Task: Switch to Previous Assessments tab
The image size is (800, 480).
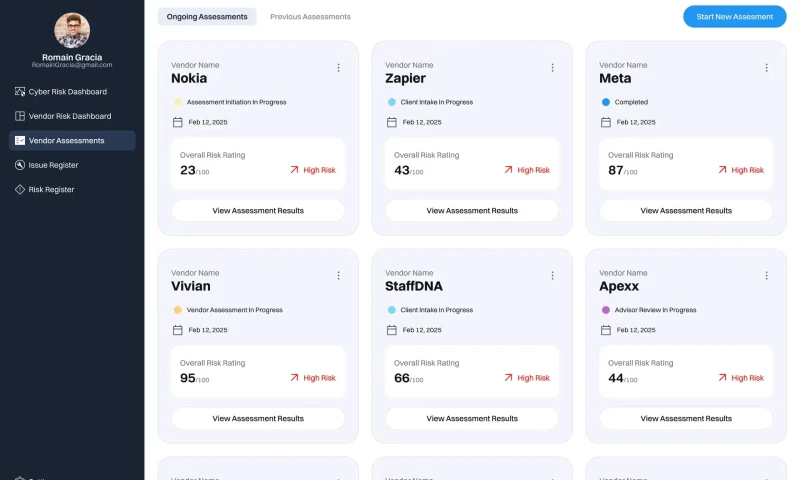Action: 310,17
